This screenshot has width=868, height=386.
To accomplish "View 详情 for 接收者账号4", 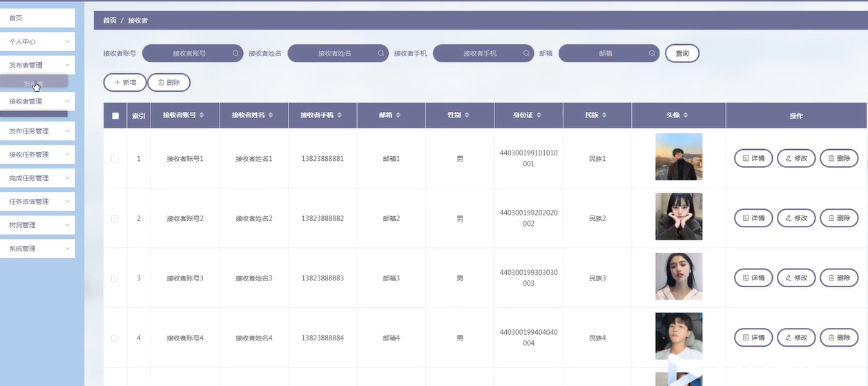I will 753,338.
